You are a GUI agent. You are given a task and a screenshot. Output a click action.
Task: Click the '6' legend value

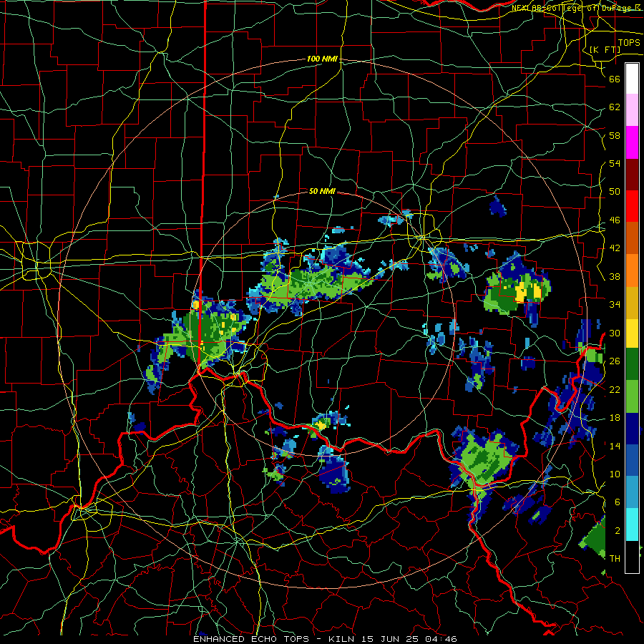(617, 502)
